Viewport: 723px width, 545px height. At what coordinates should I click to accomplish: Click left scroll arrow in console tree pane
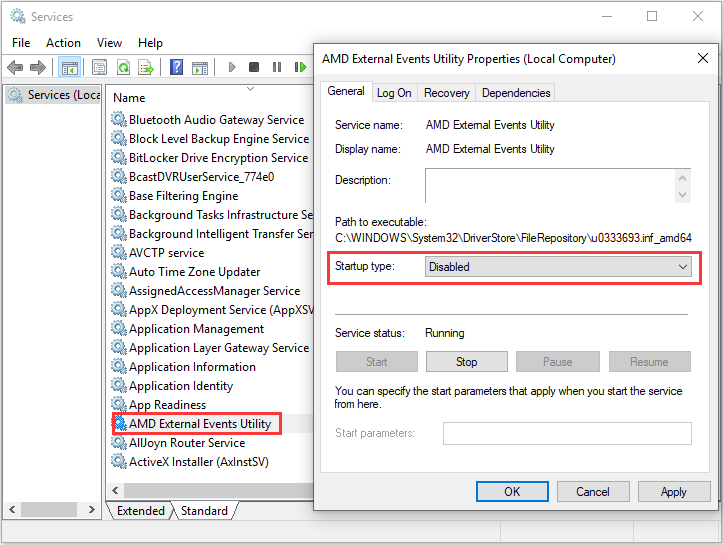tap(12, 509)
